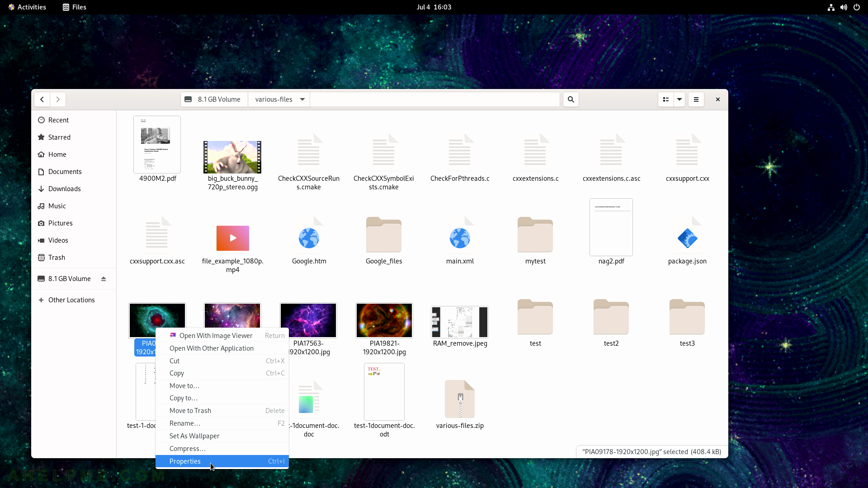
Task: Eject the 8.1 GB Volume
Action: click(x=104, y=279)
